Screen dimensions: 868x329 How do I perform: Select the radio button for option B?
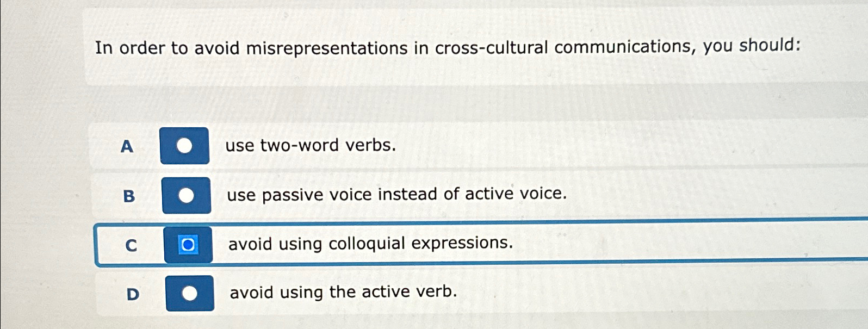tap(187, 195)
